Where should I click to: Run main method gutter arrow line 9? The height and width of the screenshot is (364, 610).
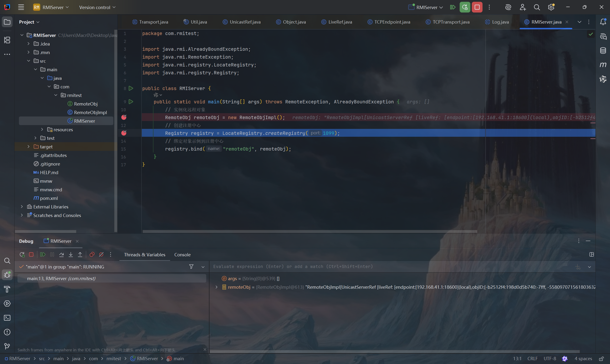coord(131,101)
